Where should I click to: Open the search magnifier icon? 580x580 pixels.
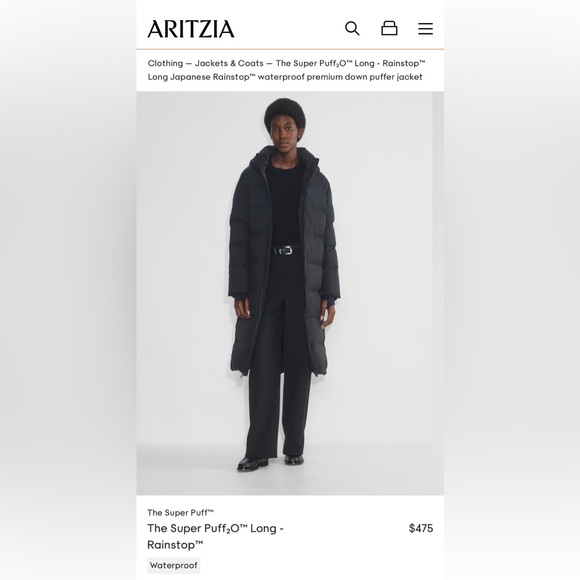pos(352,28)
